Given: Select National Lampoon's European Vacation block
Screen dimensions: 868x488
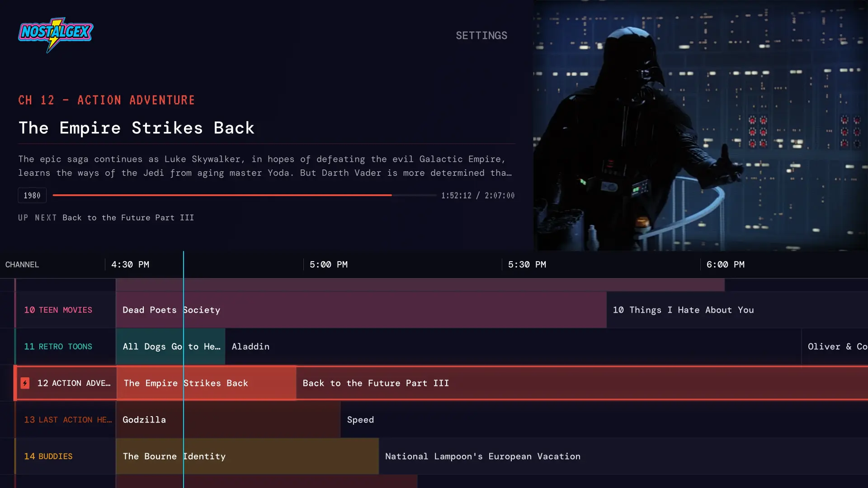Looking at the screenshot, I should (623, 456).
